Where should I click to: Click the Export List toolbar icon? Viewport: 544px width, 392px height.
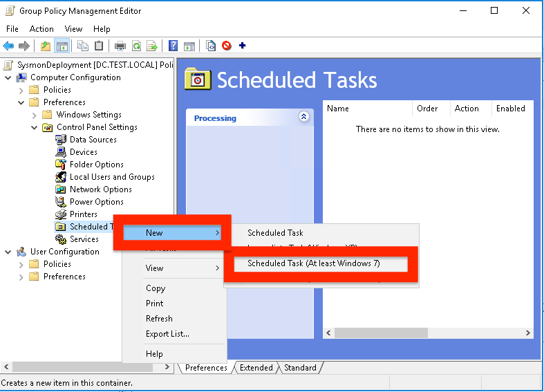152,46
